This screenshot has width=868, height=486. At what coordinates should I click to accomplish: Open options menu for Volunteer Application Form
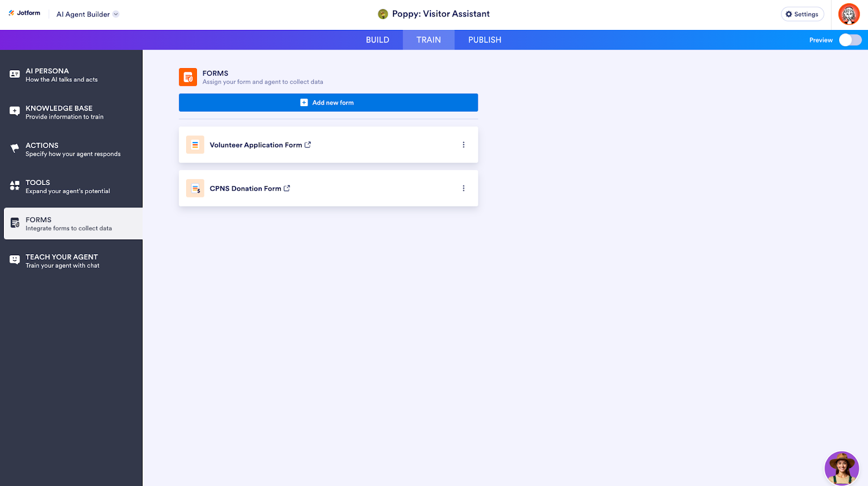tap(464, 145)
